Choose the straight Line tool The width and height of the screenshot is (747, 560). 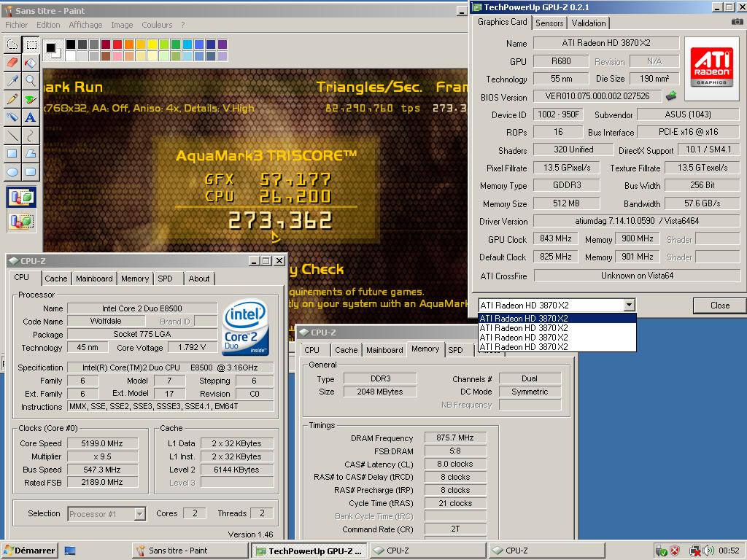tap(12, 135)
